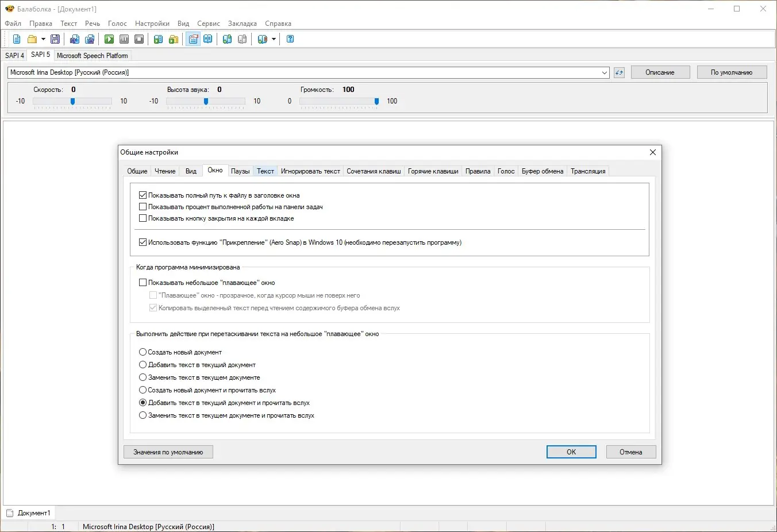Open the Вид tab in settings dialog

click(191, 171)
